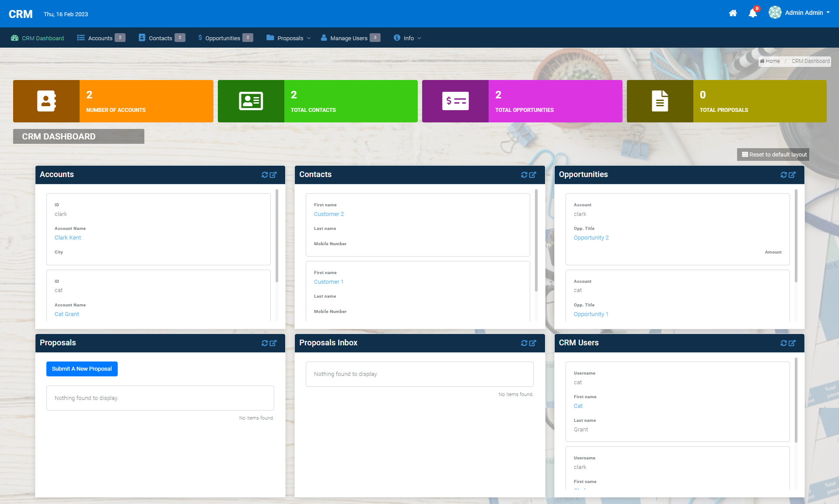Open the Cat Grant account link

(67, 314)
